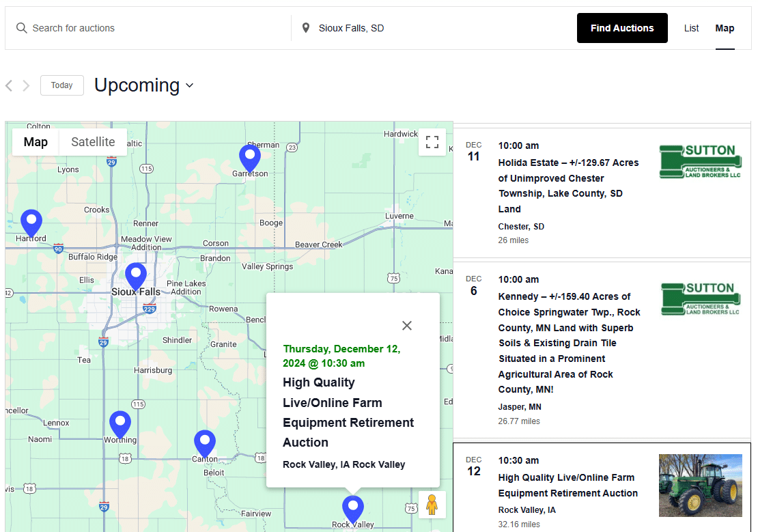This screenshot has height=532, width=758.
Task: Select the Sioux Falls map pin
Action: coord(136,276)
